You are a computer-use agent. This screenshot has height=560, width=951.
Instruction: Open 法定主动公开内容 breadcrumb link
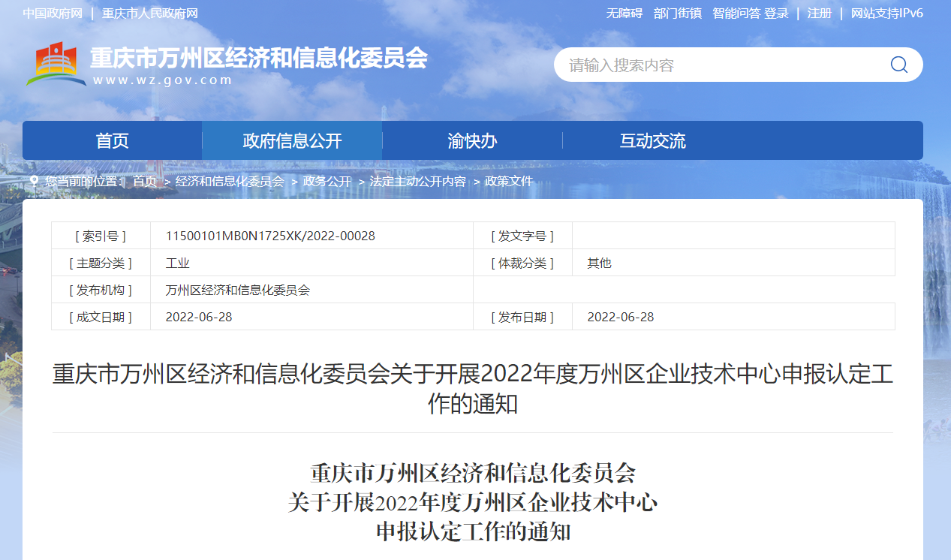[417, 181]
